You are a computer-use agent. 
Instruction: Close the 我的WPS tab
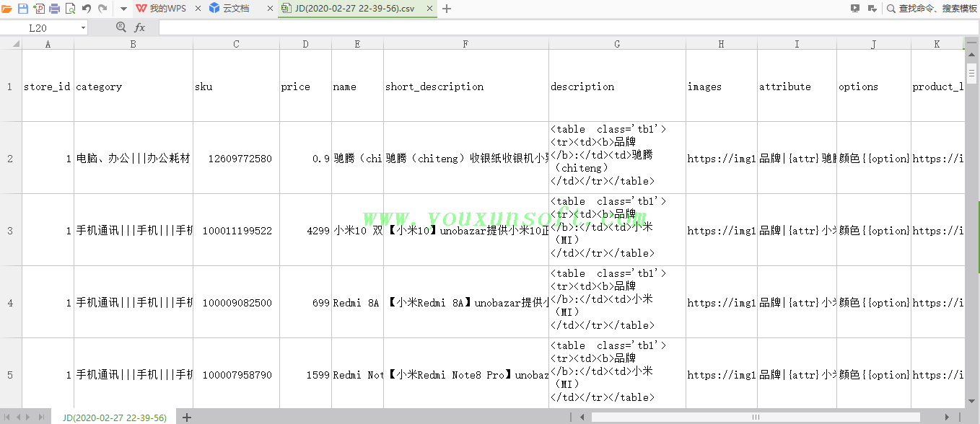point(198,9)
